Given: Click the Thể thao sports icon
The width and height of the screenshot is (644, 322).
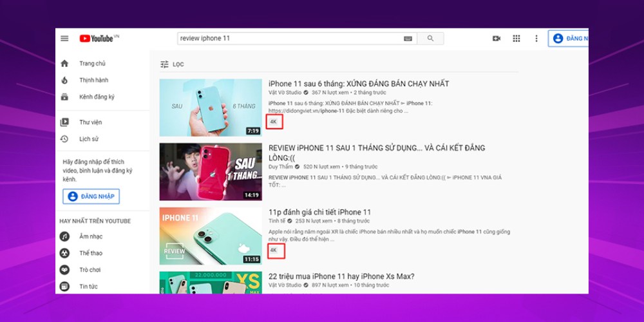Looking at the screenshot, I should (64, 253).
